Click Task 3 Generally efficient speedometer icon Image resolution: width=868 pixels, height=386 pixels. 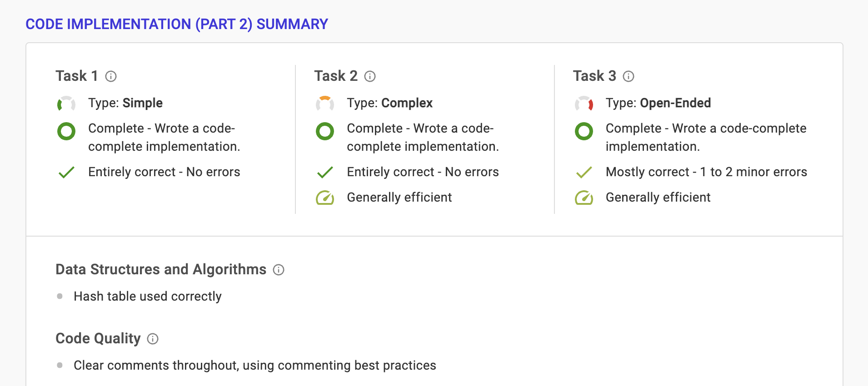pyautogui.click(x=584, y=198)
